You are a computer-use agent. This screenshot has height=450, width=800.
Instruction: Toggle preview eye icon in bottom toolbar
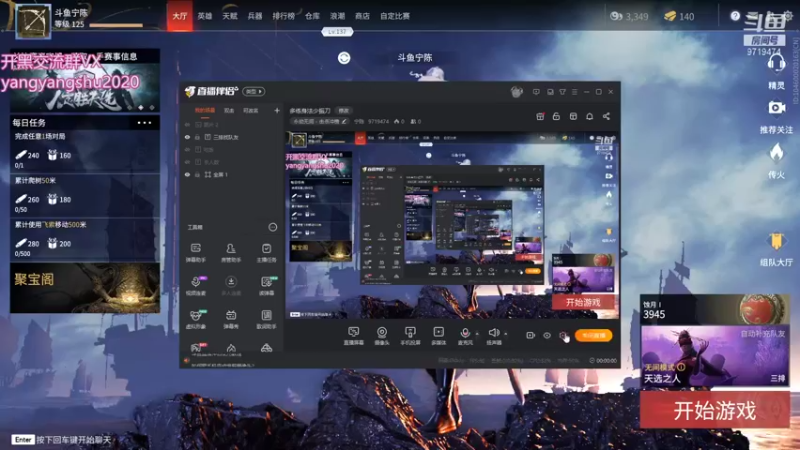pyautogui.click(x=547, y=335)
